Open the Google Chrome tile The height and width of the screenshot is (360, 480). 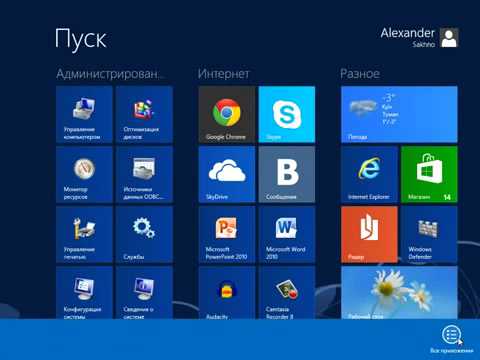coord(227,114)
